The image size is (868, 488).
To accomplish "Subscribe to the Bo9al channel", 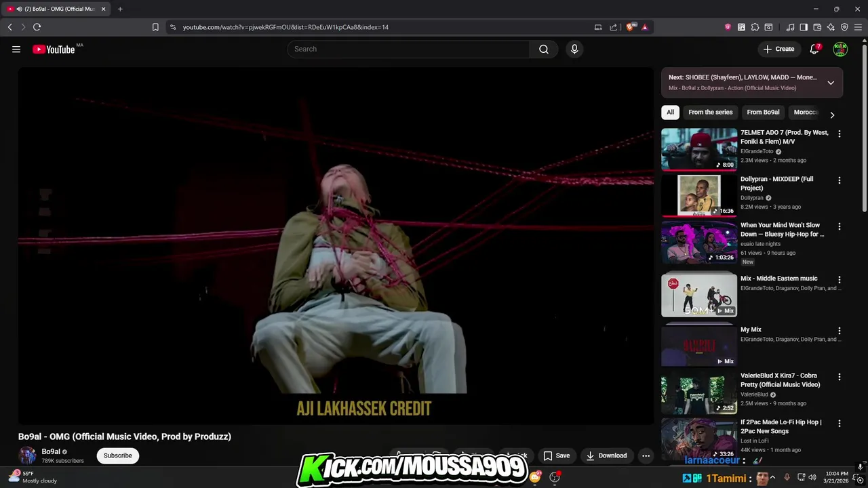I will click(118, 455).
